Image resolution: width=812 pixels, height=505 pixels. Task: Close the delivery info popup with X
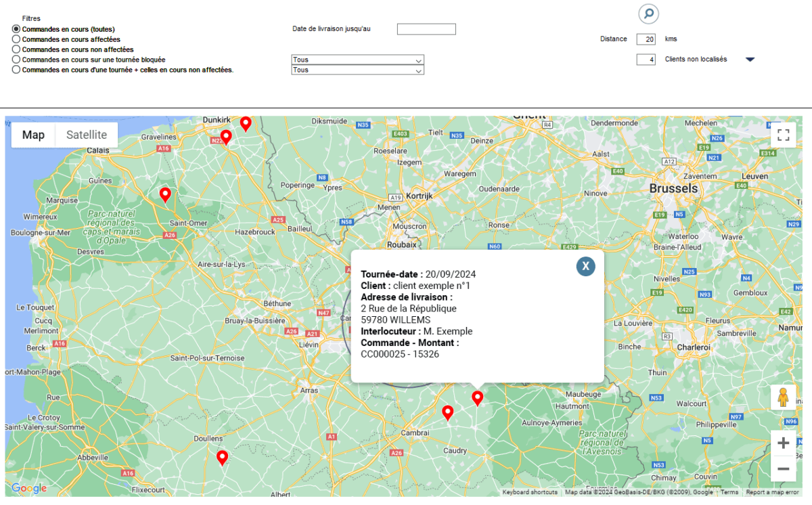tap(585, 266)
